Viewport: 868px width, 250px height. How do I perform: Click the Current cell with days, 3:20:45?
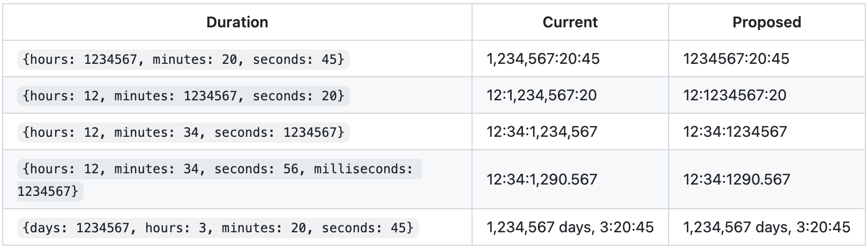click(x=570, y=227)
